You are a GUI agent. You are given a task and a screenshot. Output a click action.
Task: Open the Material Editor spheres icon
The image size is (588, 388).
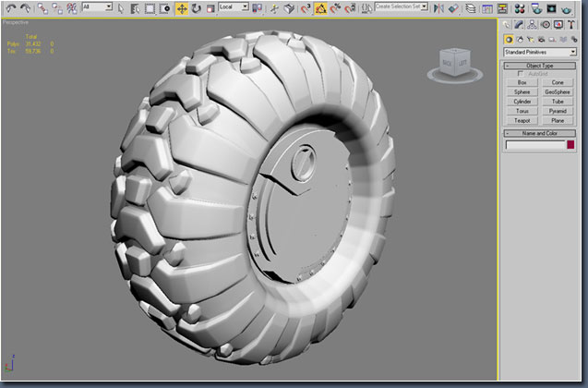[520, 8]
